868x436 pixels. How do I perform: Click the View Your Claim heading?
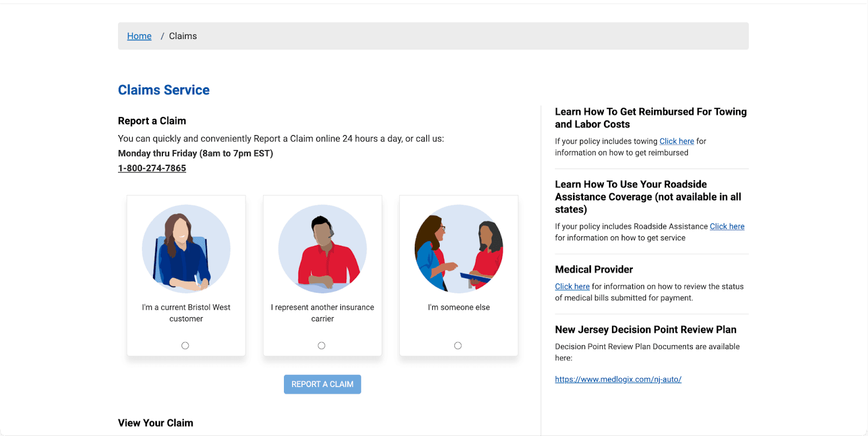(155, 423)
